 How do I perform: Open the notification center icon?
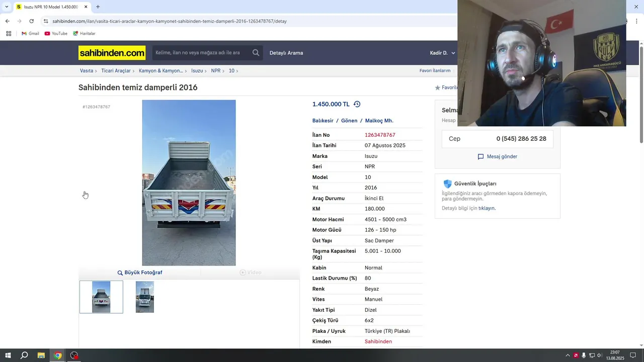[633, 355]
